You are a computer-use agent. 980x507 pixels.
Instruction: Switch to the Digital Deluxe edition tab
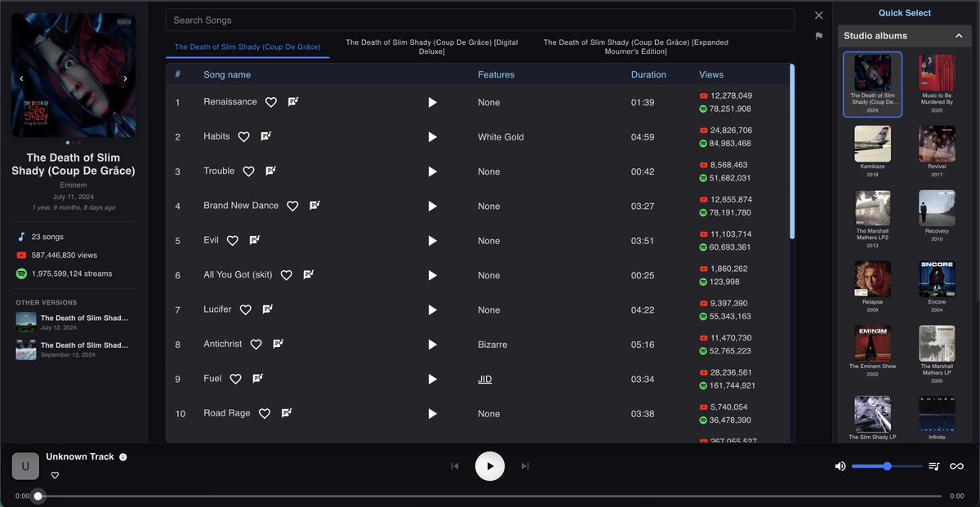(432, 47)
